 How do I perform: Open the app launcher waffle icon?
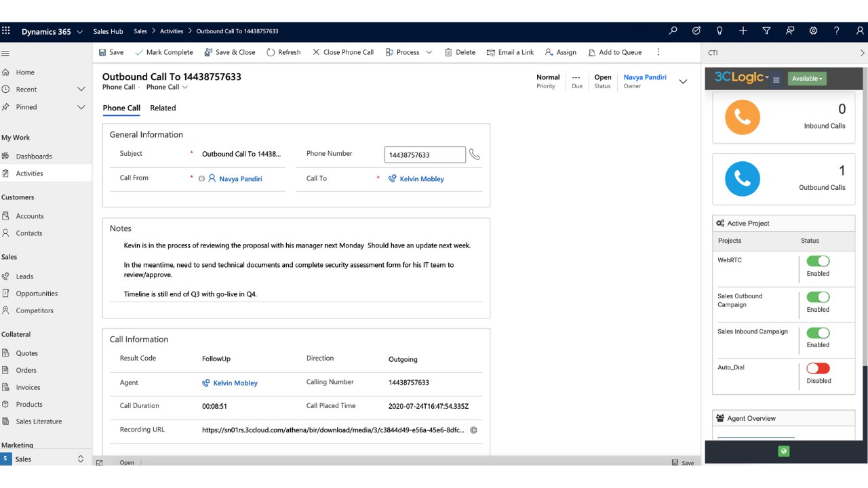coord(6,31)
